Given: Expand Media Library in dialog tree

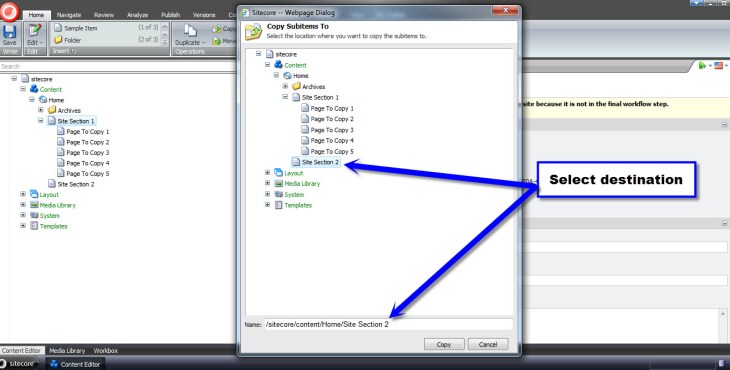Looking at the screenshot, I should (x=268, y=183).
